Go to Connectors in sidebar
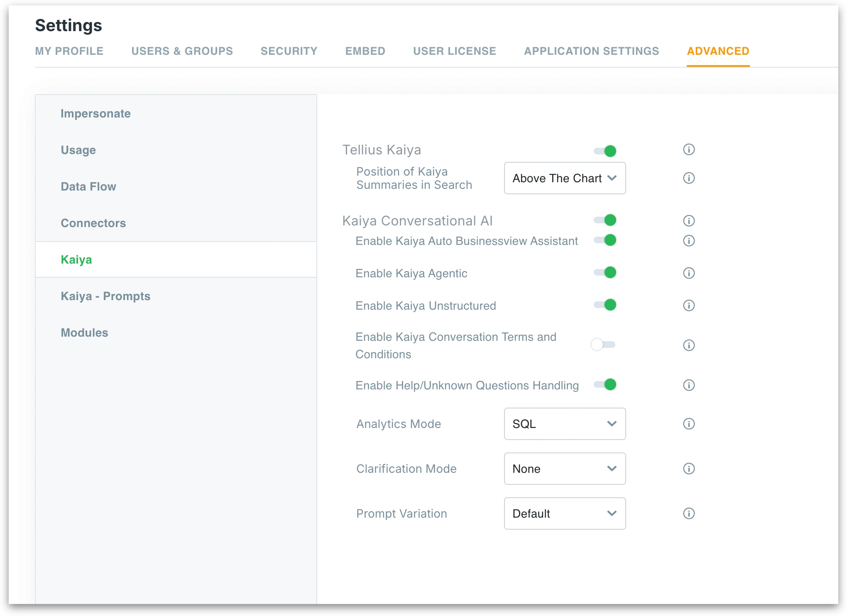This screenshot has width=847, height=616. click(x=93, y=223)
